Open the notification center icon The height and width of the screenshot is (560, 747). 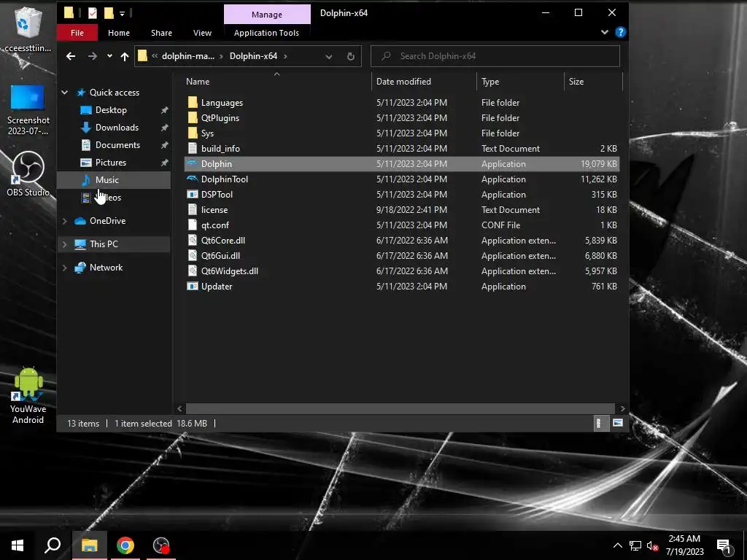tap(724, 546)
